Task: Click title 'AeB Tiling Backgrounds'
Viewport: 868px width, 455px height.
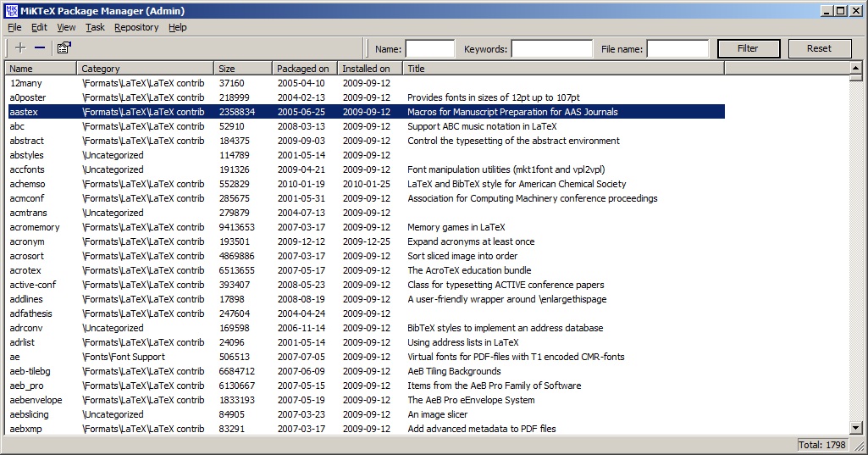Action: [x=454, y=371]
